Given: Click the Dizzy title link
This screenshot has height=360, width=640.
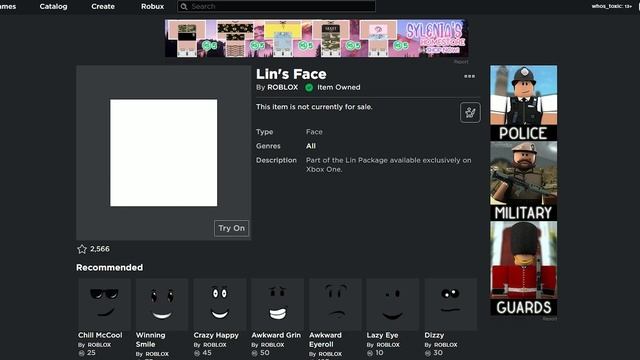Looking at the screenshot, I should (x=434, y=335).
